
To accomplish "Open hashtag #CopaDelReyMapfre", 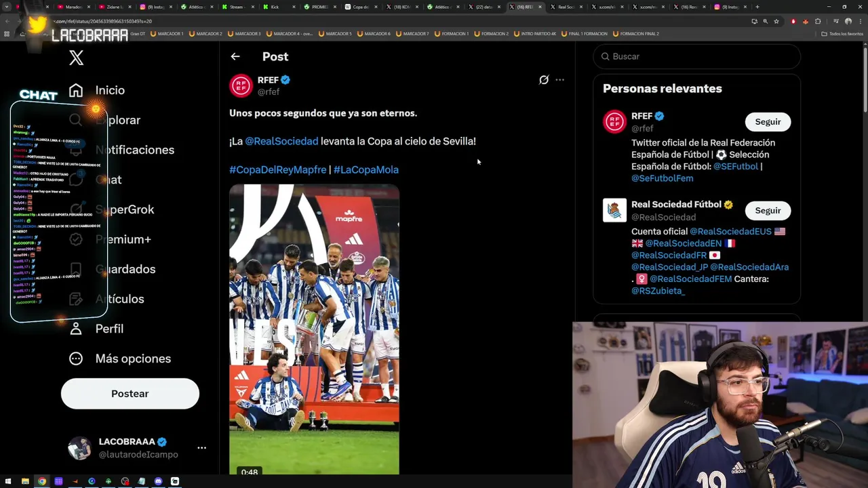I will click(x=278, y=169).
